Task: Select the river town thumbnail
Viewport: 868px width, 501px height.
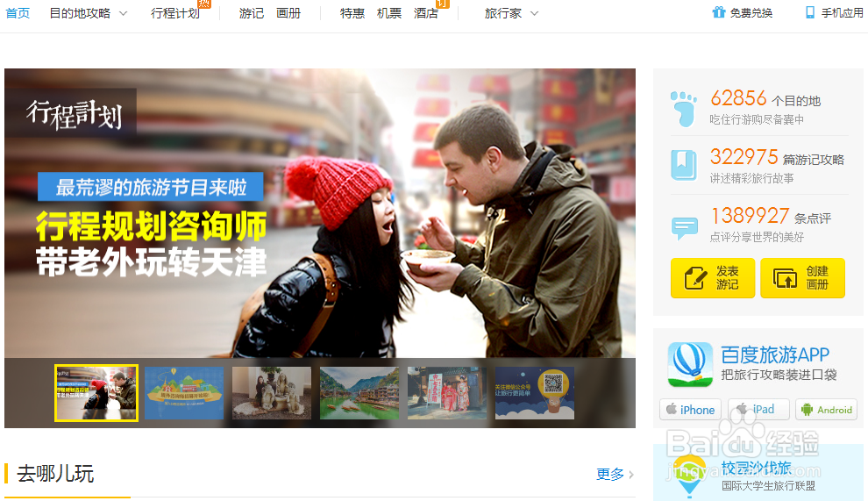Action: coord(359,393)
